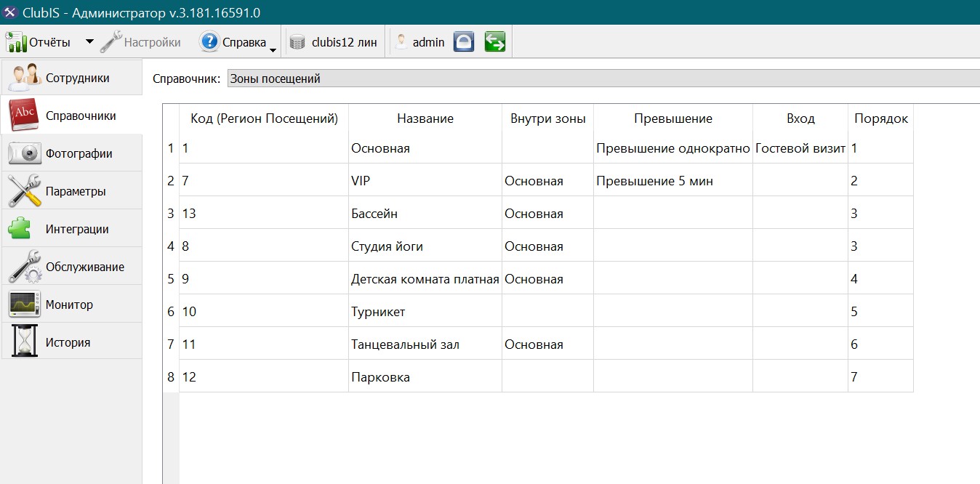Open the Справка help icon
This screenshot has width=980, height=484.
[x=209, y=42]
